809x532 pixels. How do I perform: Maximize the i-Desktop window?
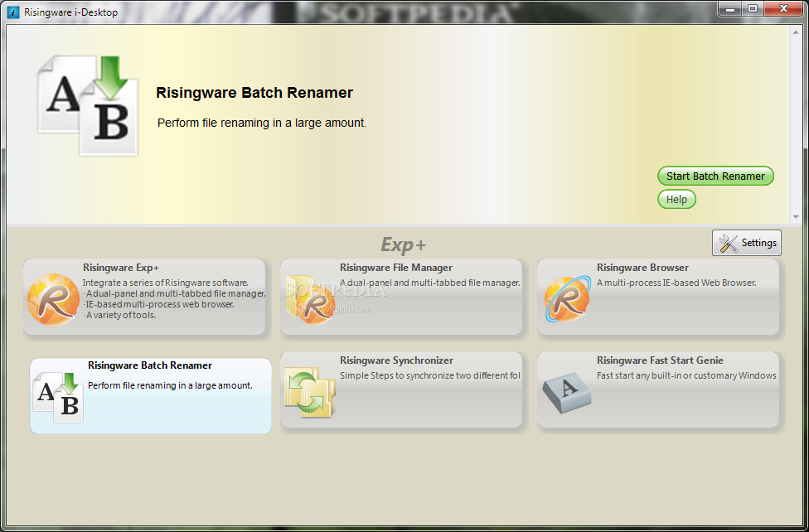pos(753,7)
